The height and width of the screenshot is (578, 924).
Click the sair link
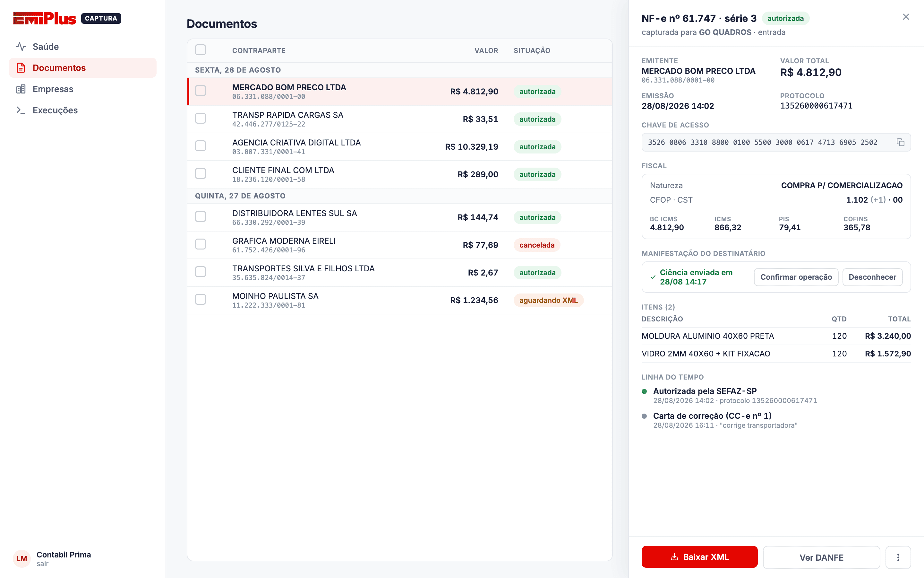coord(42,564)
